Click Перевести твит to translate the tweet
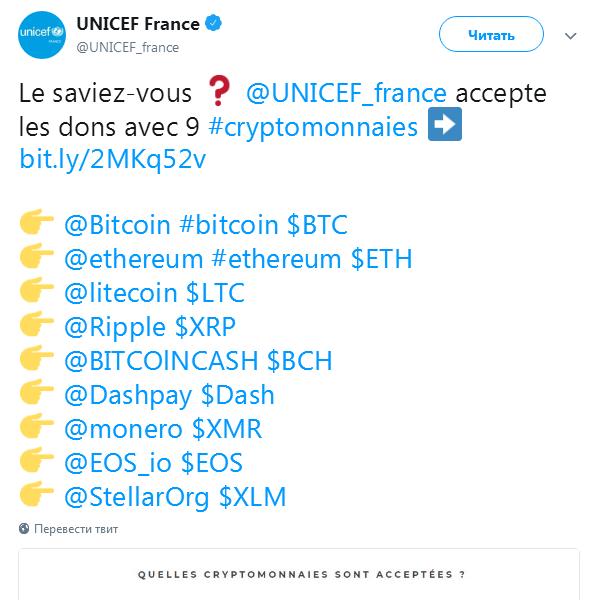The height and width of the screenshot is (600, 599). pyautogui.click(x=76, y=529)
